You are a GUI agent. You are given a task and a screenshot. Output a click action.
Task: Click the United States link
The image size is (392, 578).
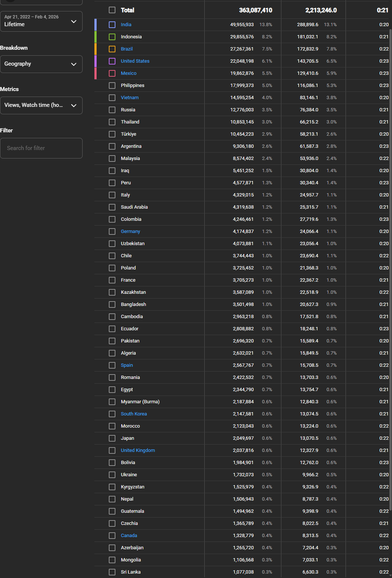click(x=135, y=61)
